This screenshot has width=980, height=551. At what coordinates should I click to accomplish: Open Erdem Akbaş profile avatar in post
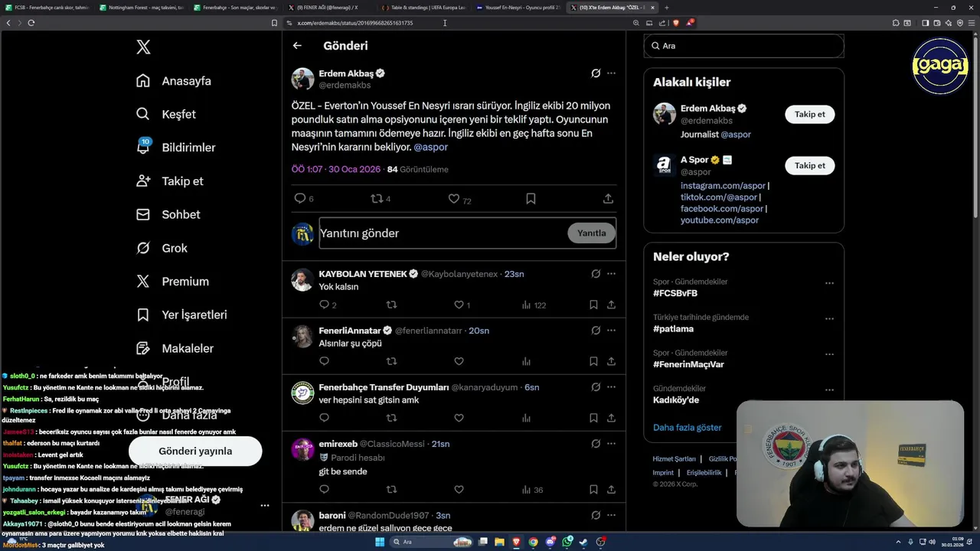[302, 79]
